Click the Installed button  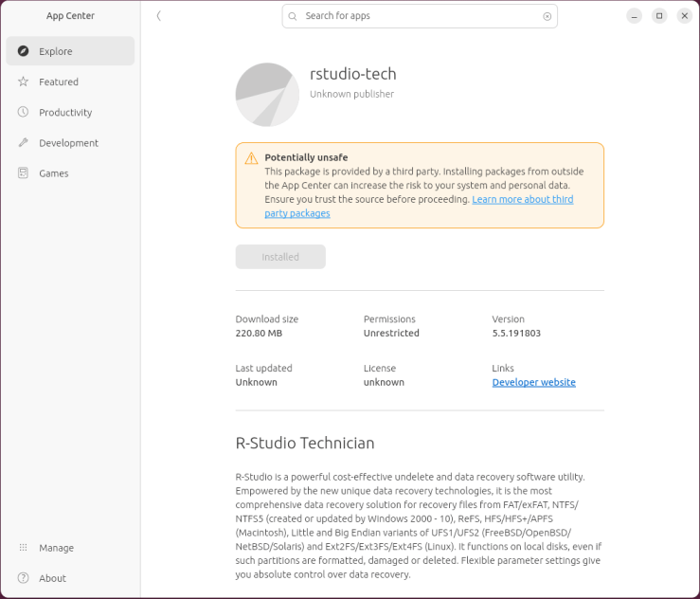point(280,257)
